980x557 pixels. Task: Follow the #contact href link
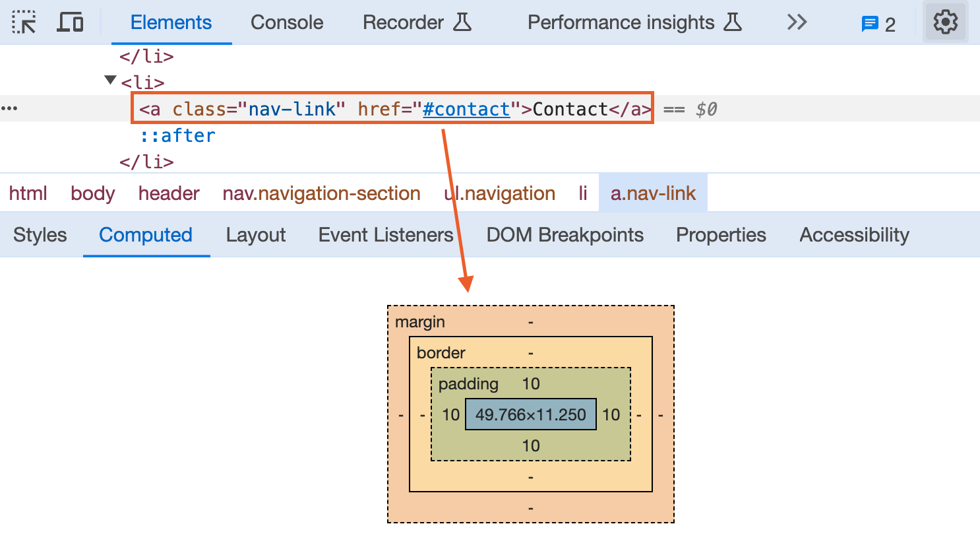(x=466, y=109)
